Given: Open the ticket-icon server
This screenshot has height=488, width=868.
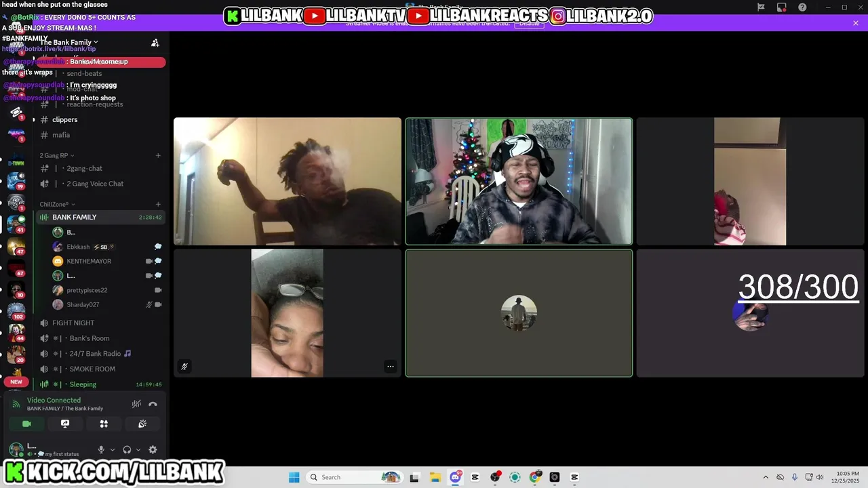Looking at the screenshot, I should [16, 113].
